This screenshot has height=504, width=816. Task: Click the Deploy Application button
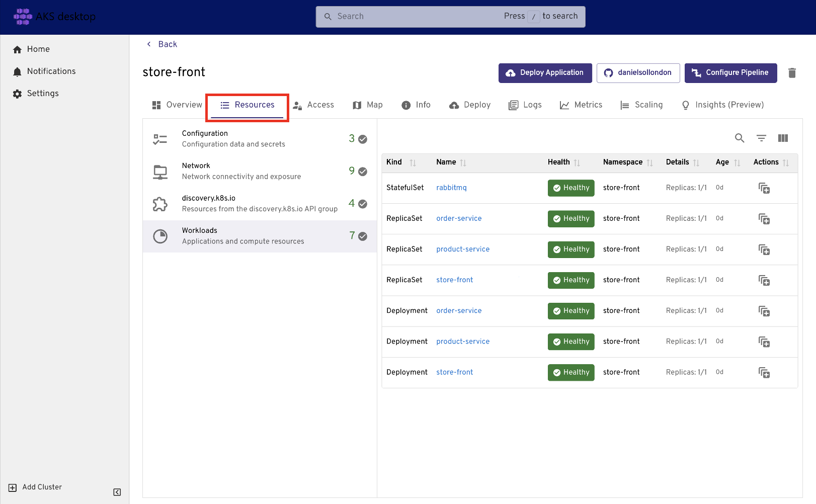[x=545, y=73]
